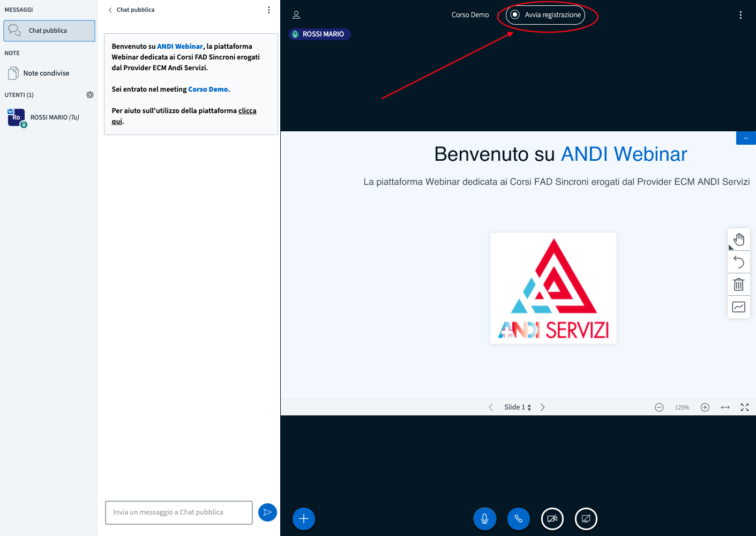The height and width of the screenshot is (536, 756).
Task: Click Avvia registrazione button
Action: (x=546, y=15)
